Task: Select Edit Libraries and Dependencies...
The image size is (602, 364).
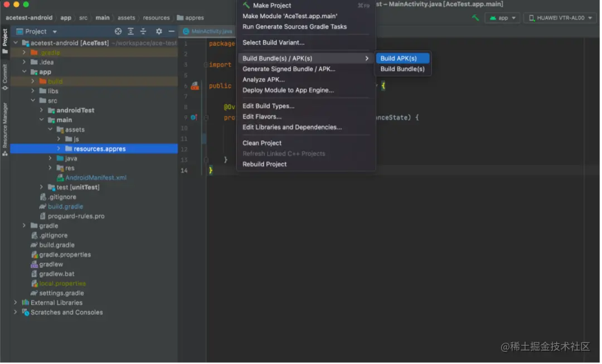Action: click(x=307, y=128)
